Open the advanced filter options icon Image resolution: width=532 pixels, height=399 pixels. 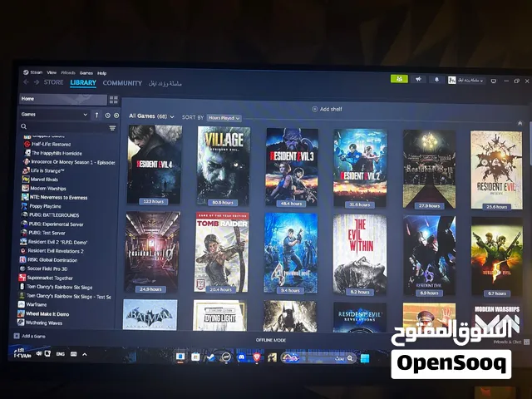112,128
